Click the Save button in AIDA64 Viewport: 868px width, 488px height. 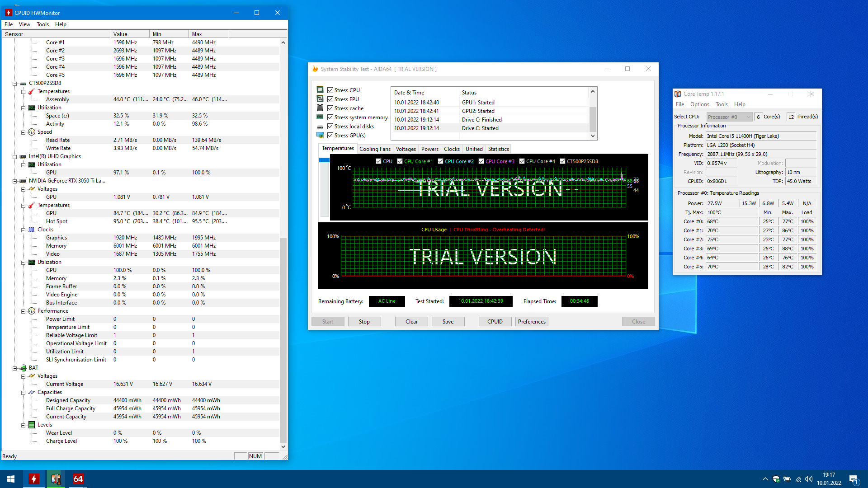[x=448, y=322]
